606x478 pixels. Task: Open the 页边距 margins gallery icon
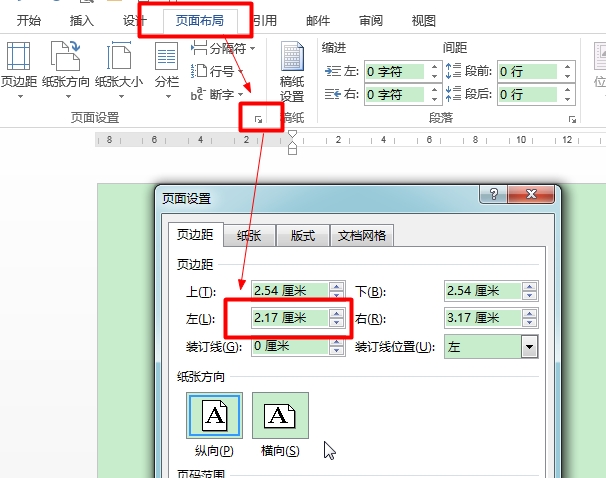[18, 70]
